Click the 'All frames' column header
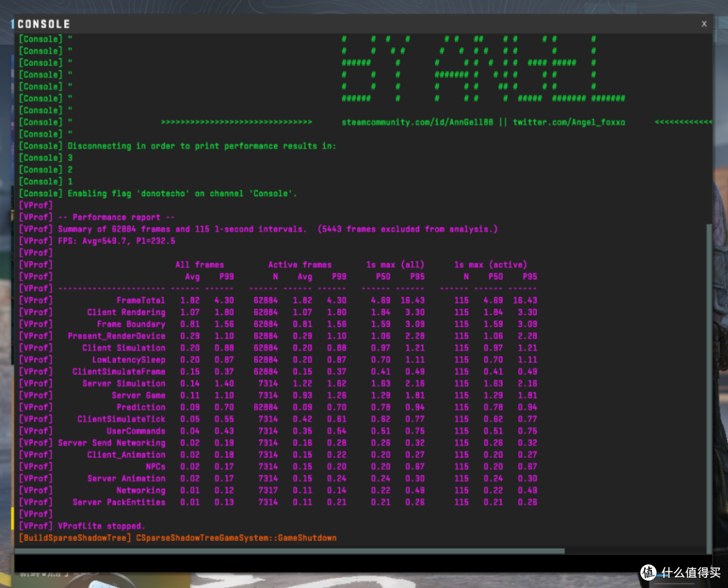The width and height of the screenshot is (728, 588). [x=200, y=265]
